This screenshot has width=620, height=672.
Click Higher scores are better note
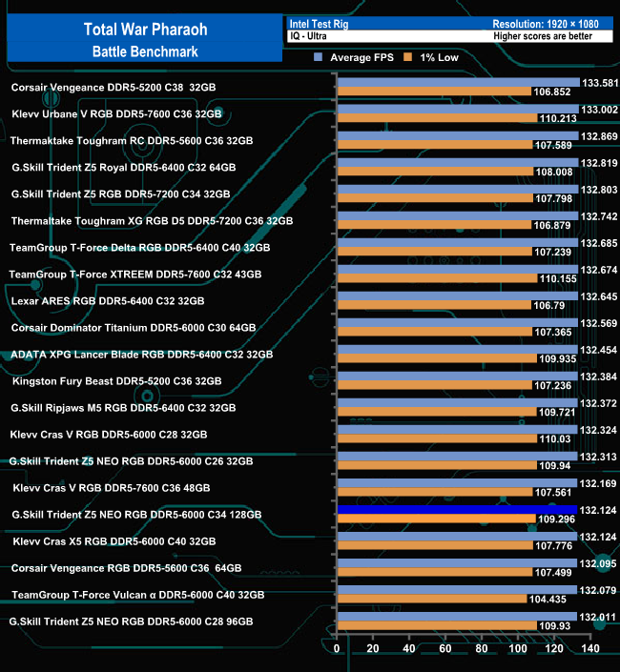point(543,36)
